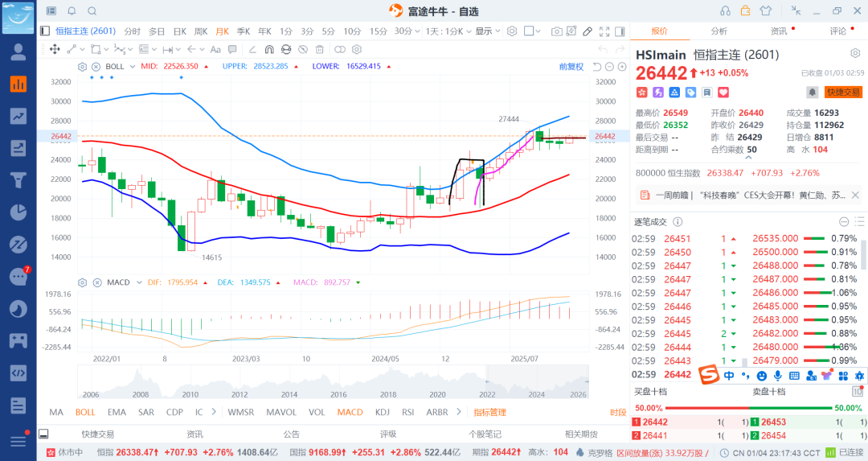
Task: Toggle MACD indicator in bottom bar
Action: coord(350,412)
